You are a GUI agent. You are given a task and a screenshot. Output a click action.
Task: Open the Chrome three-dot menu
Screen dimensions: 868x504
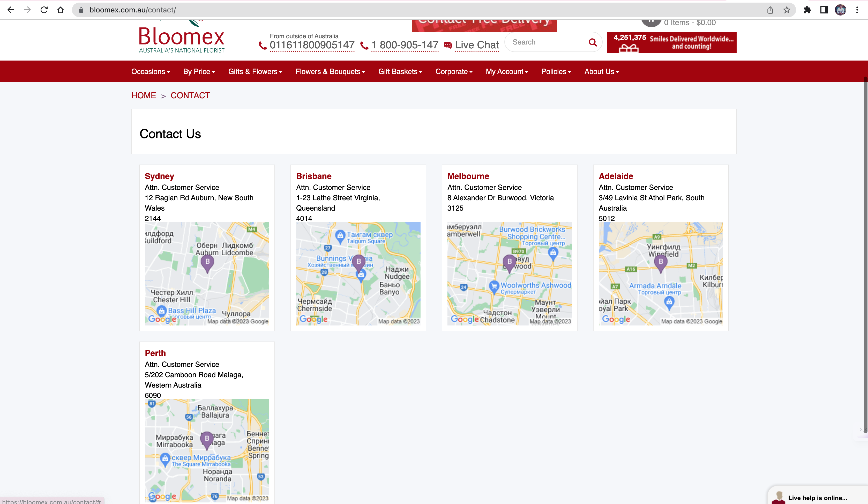coord(857,10)
